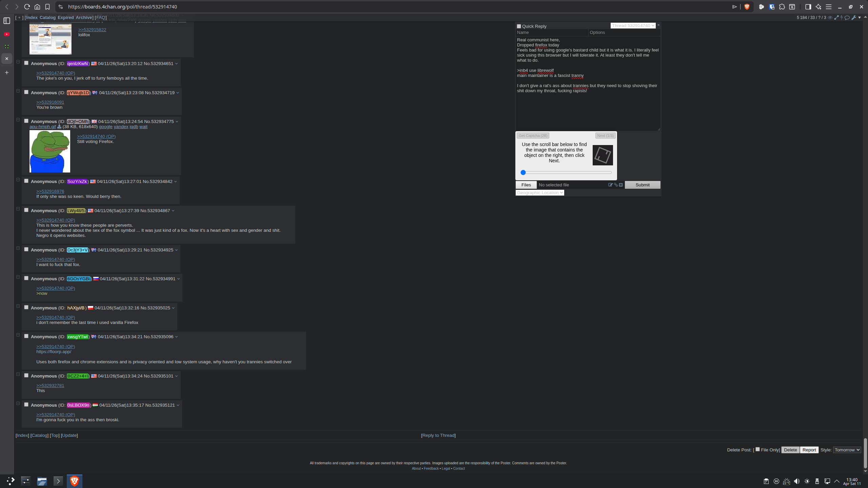Open the 4chan X settings wrench icon
868x488 pixels.
[x=854, y=18]
